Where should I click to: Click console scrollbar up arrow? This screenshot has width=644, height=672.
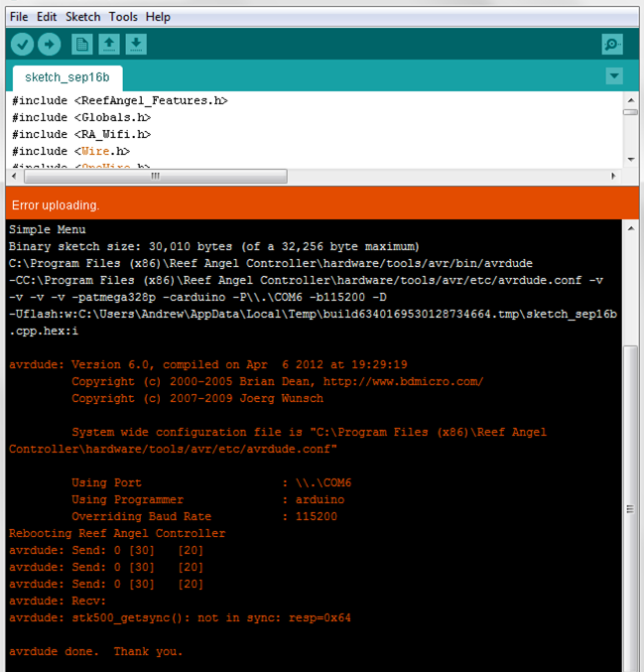tap(631, 228)
